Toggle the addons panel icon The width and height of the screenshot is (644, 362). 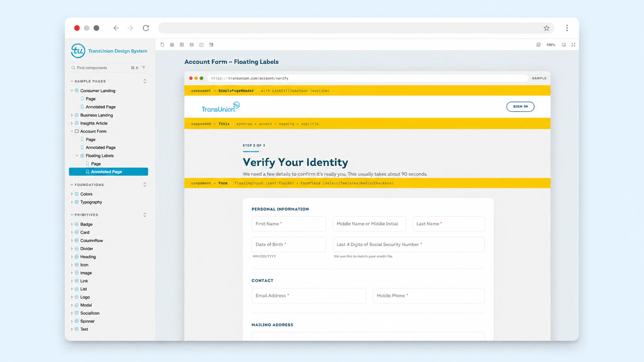pyautogui.click(x=563, y=45)
